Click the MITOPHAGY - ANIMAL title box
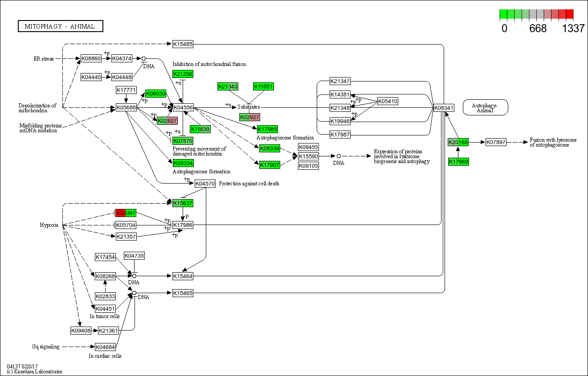 tap(60, 26)
